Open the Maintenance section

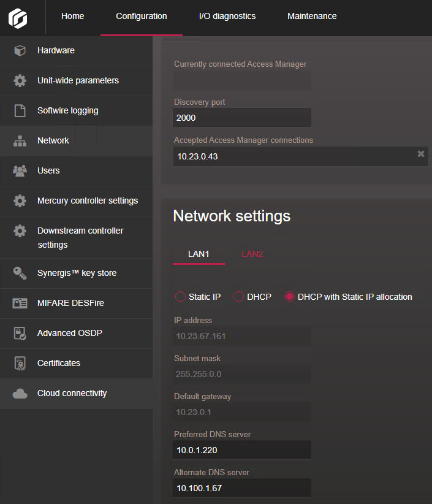(312, 17)
